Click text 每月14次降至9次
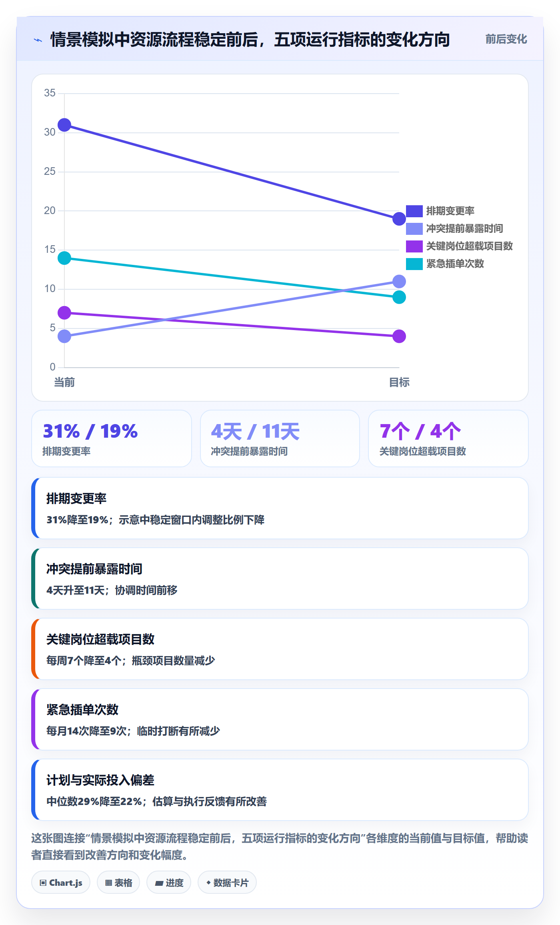The width and height of the screenshot is (560, 925). pos(86,731)
